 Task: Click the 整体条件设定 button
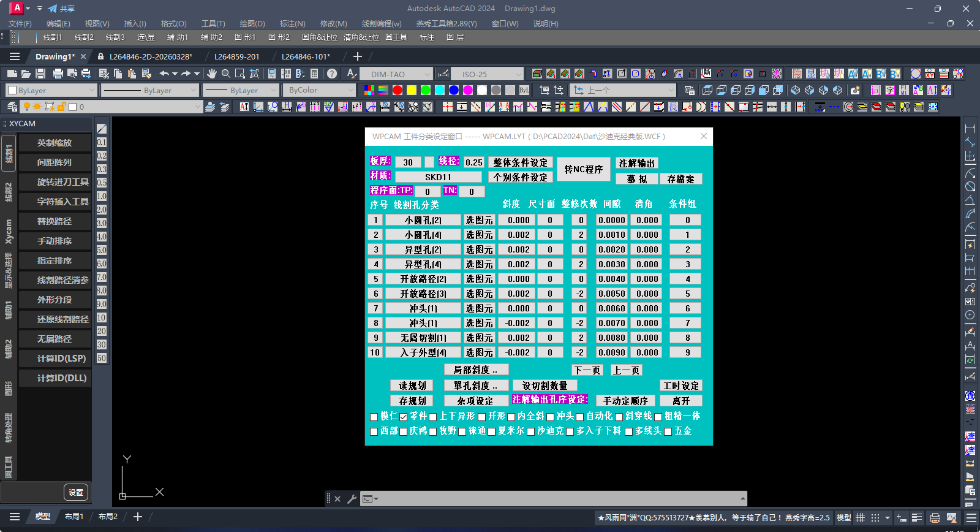point(521,162)
